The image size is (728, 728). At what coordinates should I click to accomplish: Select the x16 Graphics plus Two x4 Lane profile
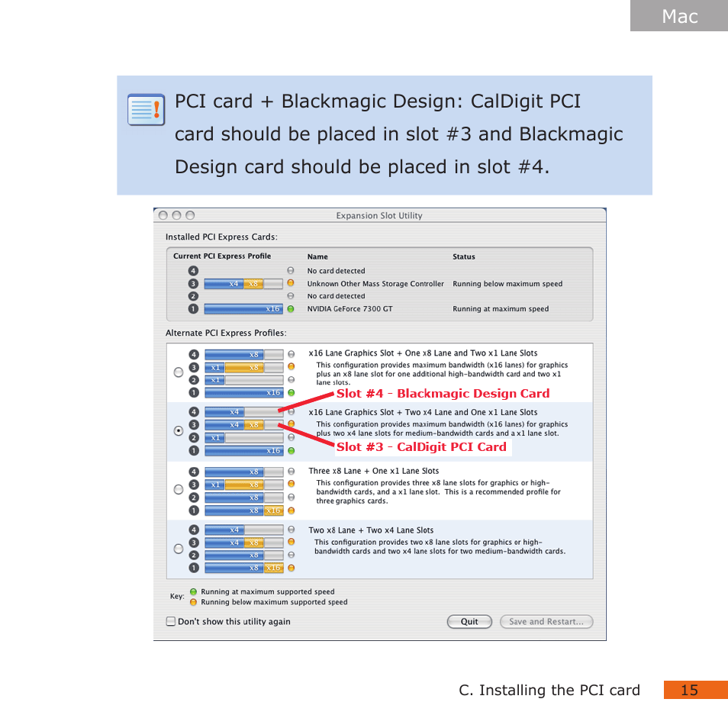[x=179, y=431]
